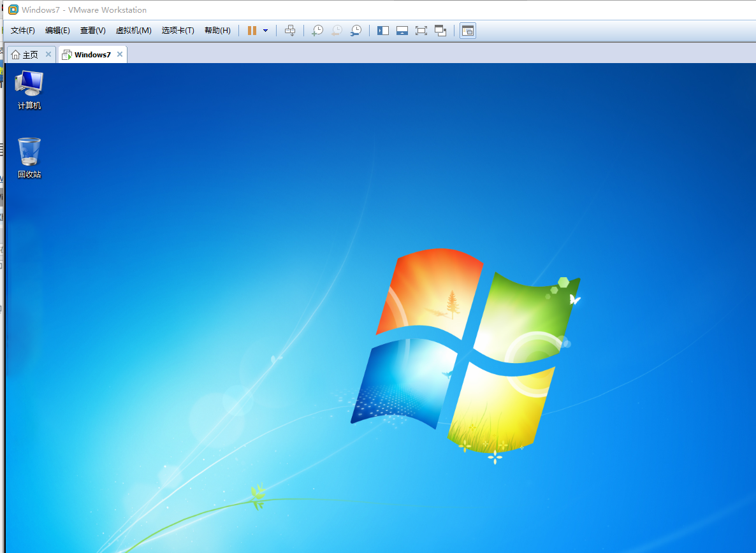Open the 文件(F) menu
This screenshot has height=553, width=756.
pos(23,31)
